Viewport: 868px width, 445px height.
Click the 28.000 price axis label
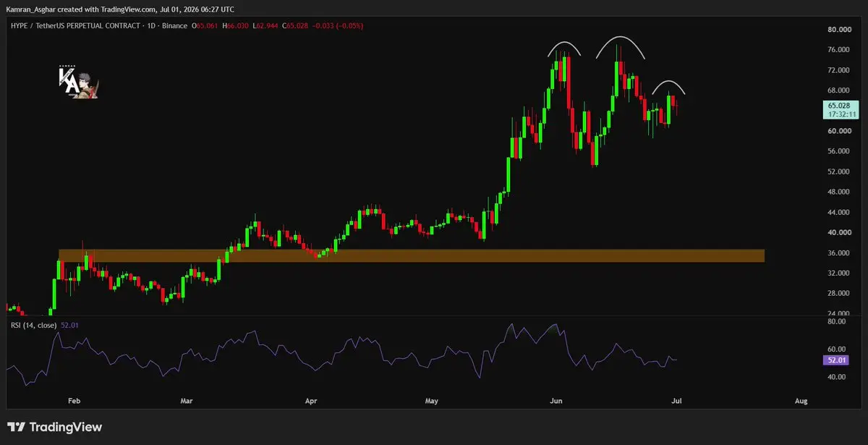(x=840, y=293)
